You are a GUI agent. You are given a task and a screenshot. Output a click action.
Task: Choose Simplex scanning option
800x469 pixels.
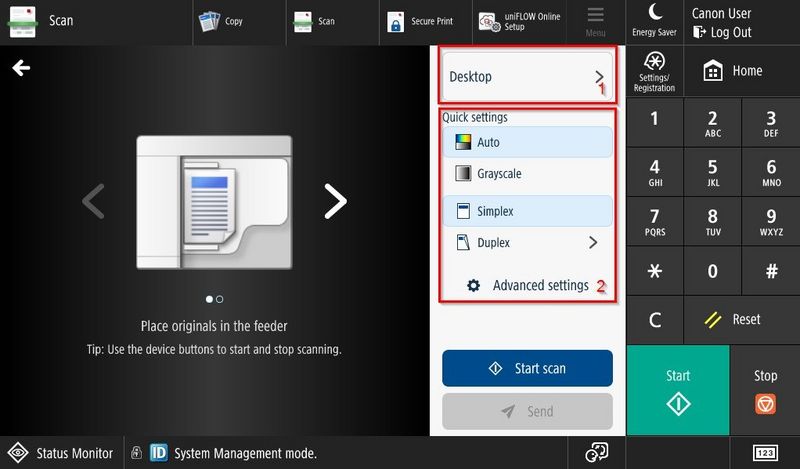click(x=527, y=211)
